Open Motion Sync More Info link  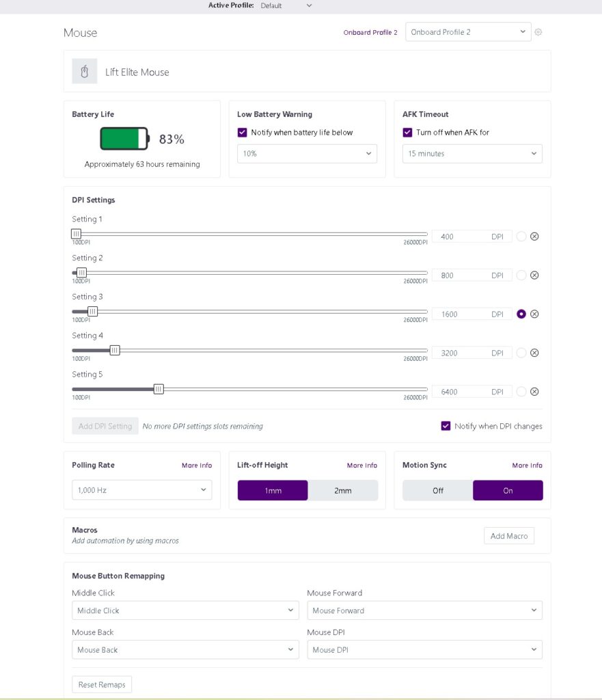[527, 465]
